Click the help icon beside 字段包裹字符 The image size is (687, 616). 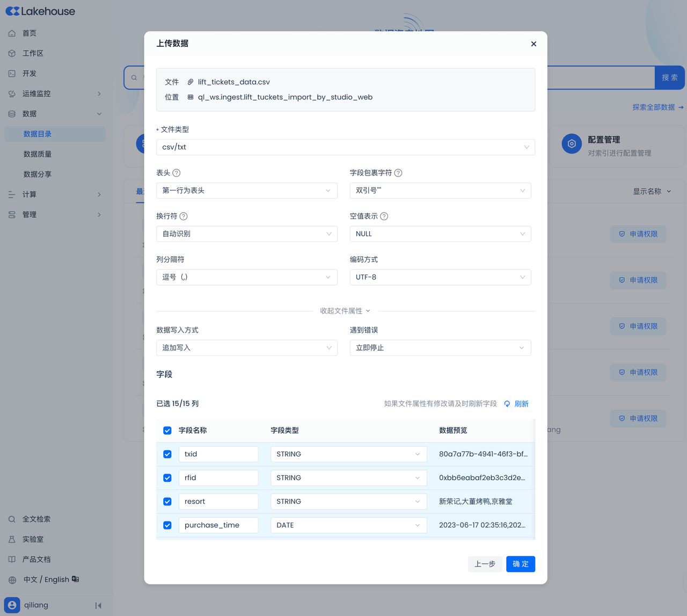point(398,173)
